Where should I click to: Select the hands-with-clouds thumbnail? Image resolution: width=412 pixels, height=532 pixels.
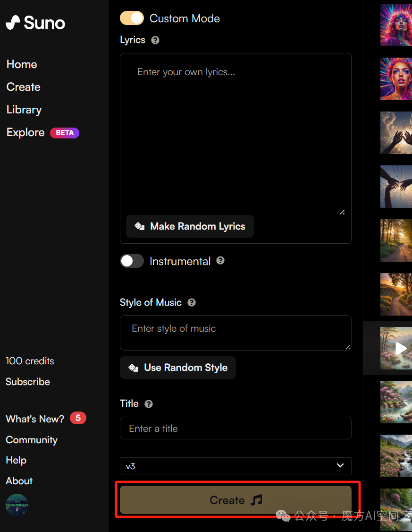click(x=396, y=133)
